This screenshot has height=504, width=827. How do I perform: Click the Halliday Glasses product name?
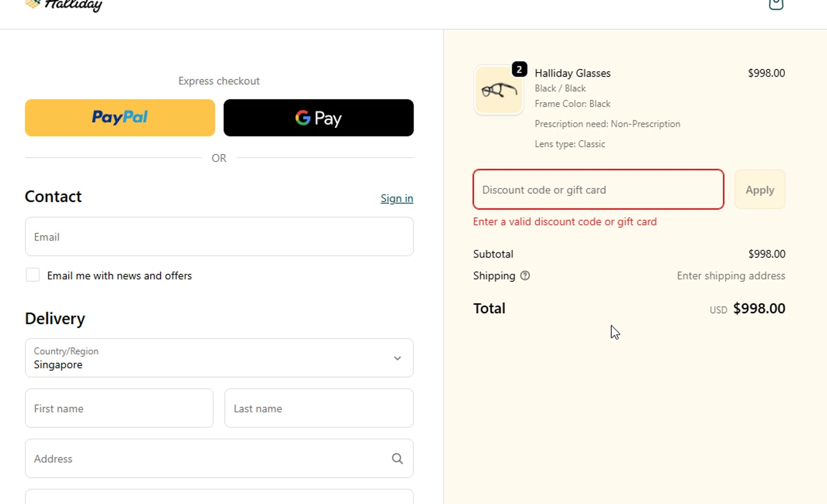pos(573,73)
